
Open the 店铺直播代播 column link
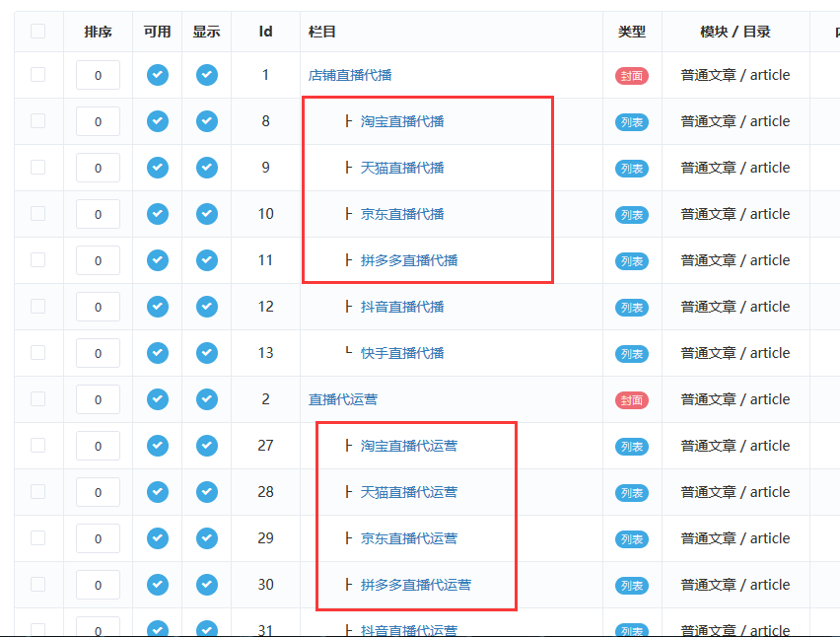pos(350,75)
